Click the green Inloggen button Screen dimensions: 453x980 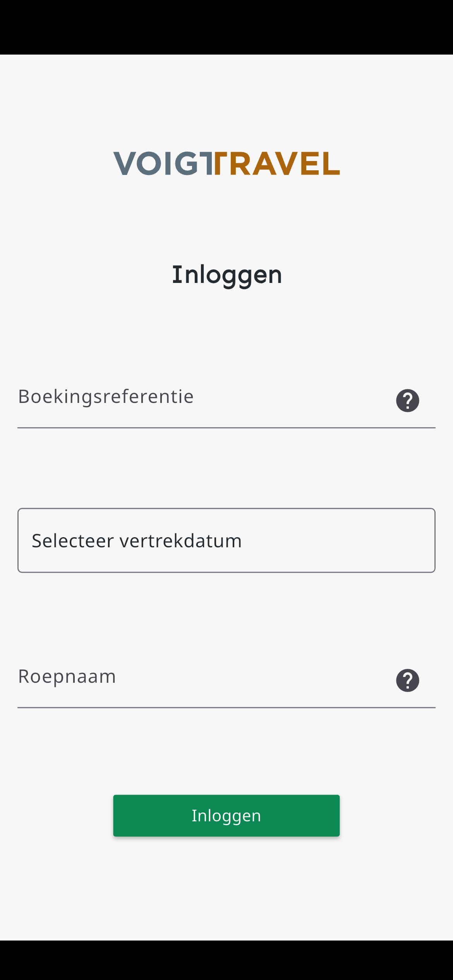point(226,816)
